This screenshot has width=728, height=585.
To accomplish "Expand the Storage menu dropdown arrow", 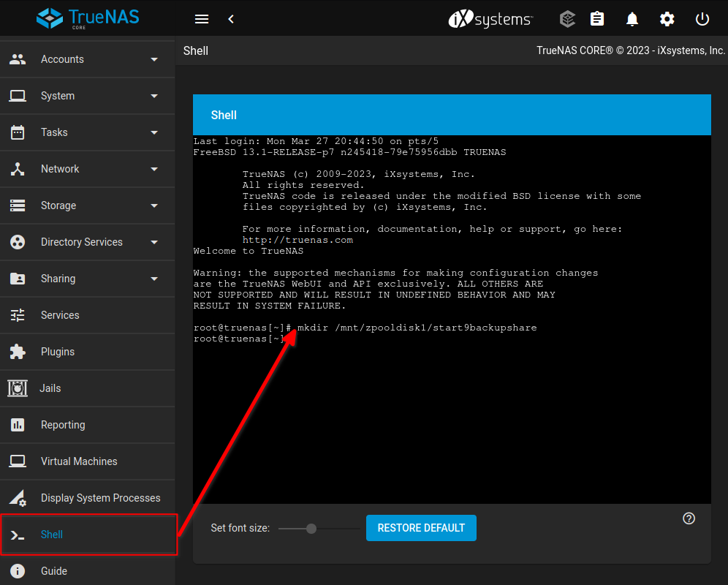I will coord(154,205).
